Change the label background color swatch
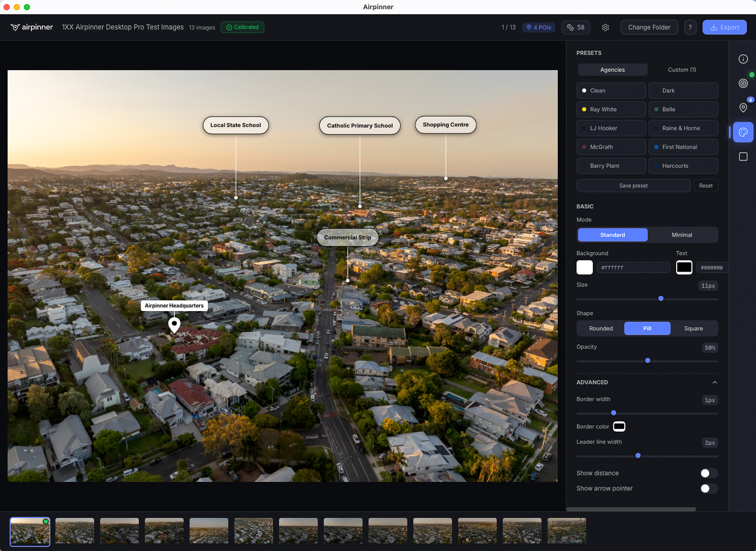The height and width of the screenshot is (551, 756). click(584, 267)
